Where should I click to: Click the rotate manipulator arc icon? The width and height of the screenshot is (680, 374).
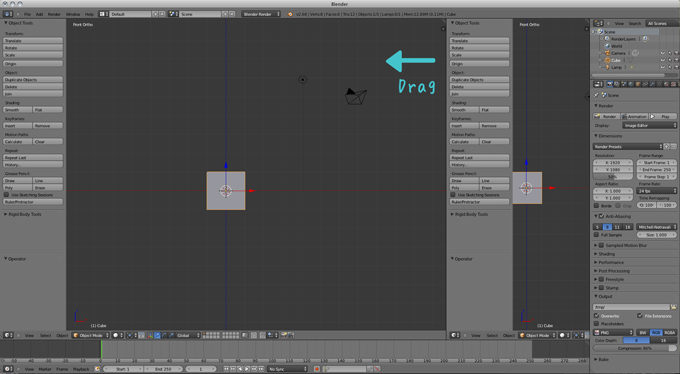pos(164,335)
